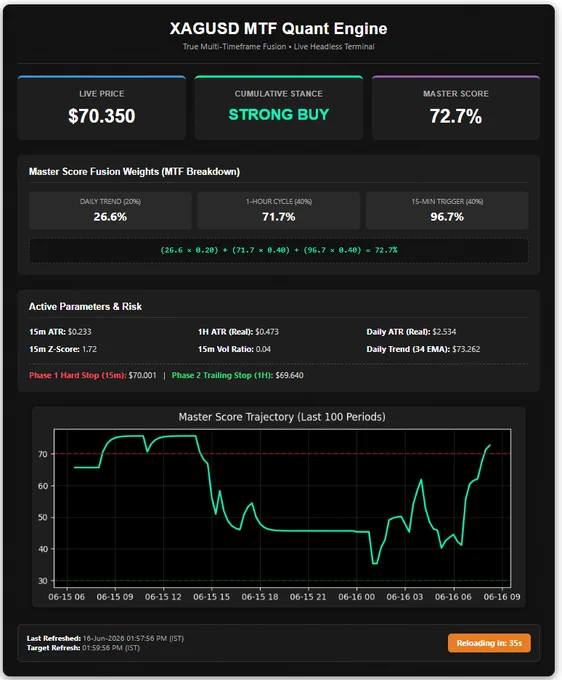Select the XAGUSD MTF Quant Engine title

click(x=278, y=29)
